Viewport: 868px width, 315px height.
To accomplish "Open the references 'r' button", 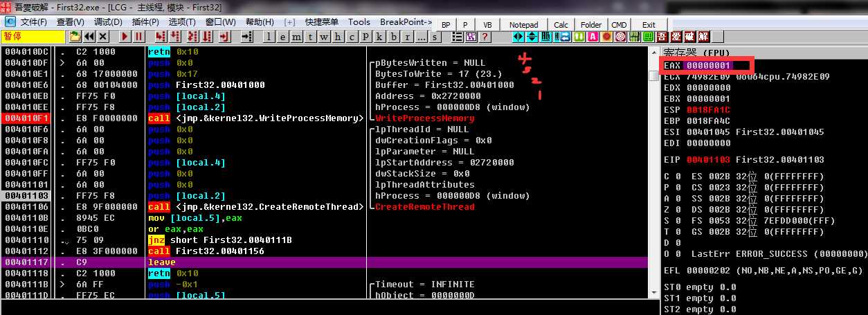I will pyautogui.click(x=407, y=37).
